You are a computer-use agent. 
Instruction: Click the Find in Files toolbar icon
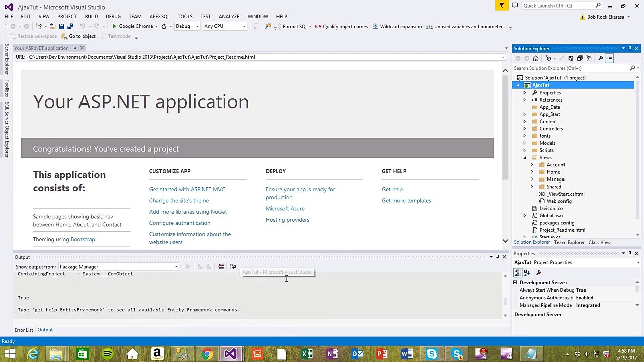click(x=268, y=26)
